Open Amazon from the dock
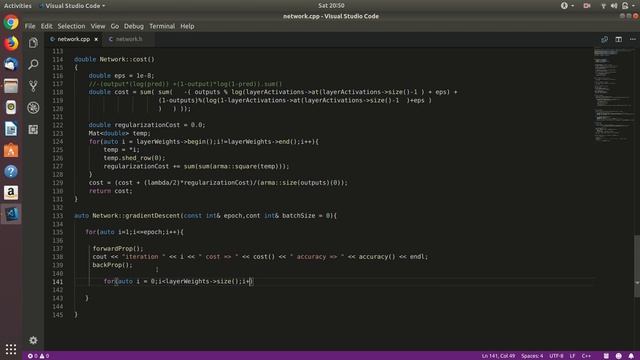Viewport: 640px width, 360px height. [11, 193]
